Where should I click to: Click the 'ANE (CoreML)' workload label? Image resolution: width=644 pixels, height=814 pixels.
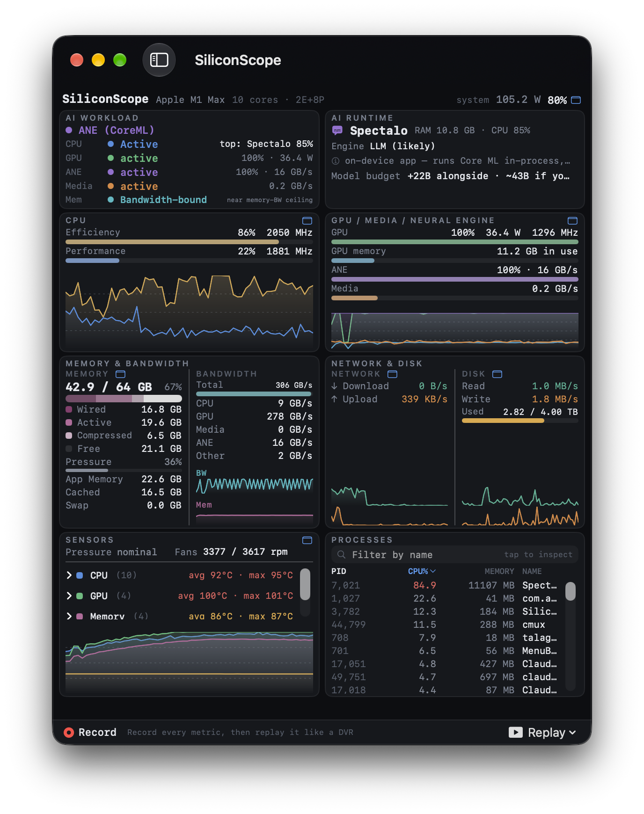[116, 131]
